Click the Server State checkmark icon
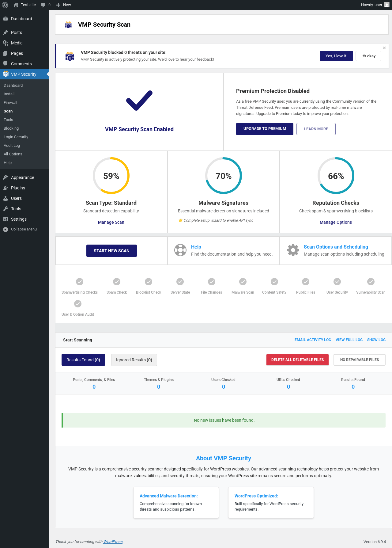 coord(180,282)
